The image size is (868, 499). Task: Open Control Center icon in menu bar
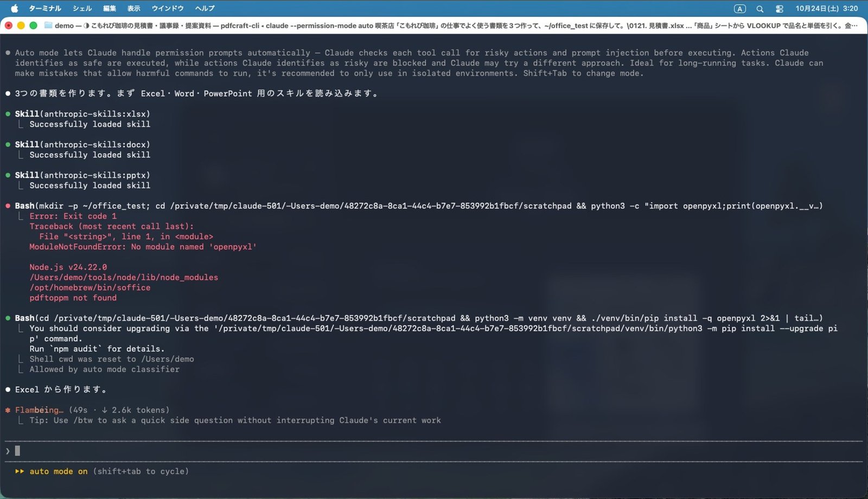[x=780, y=9]
